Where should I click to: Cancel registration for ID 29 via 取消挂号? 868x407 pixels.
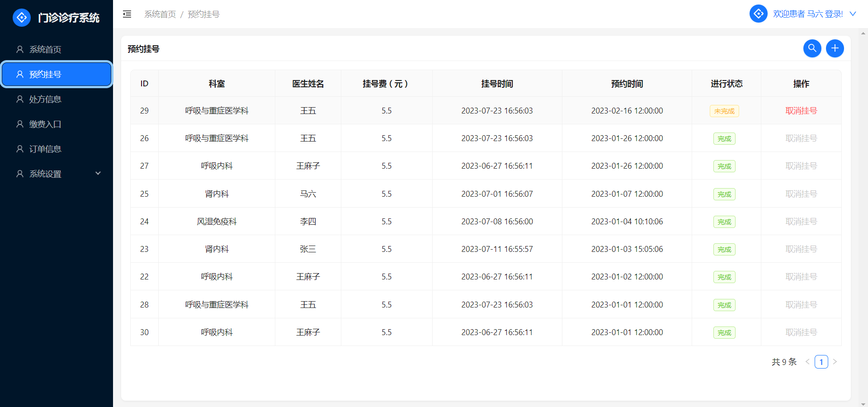point(801,111)
